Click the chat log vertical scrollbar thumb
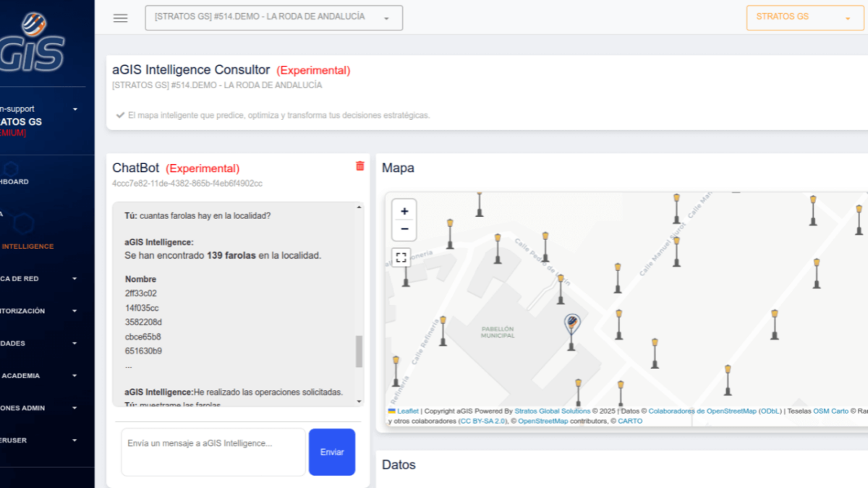 359,351
